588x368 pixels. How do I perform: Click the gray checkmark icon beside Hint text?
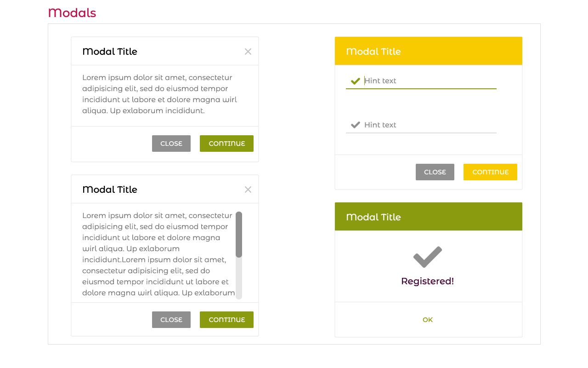click(x=355, y=125)
